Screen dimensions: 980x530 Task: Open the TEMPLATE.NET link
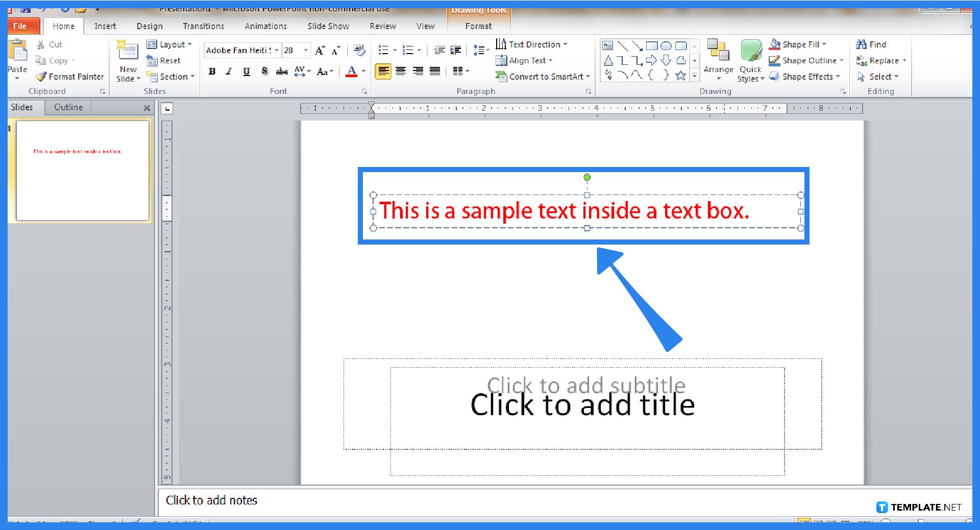click(x=918, y=507)
